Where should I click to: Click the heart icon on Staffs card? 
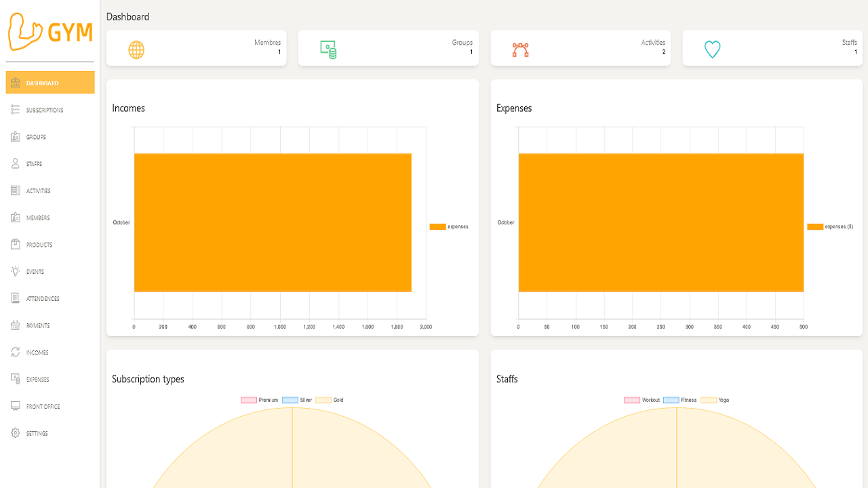(x=712, y=49)
